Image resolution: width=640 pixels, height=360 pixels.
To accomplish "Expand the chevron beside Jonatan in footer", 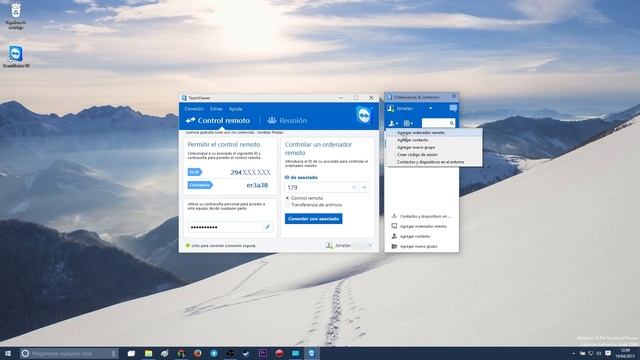I will (x=370, y=245).
